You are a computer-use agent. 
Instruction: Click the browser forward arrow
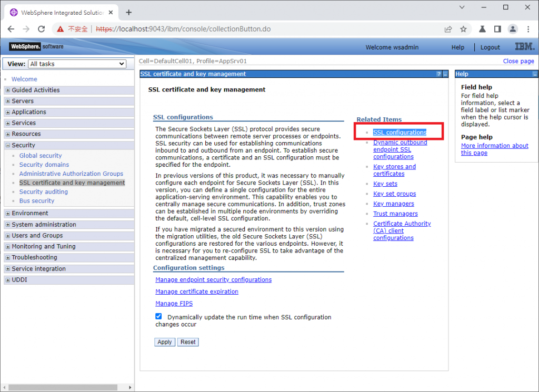pyautogui.click(x=26, y=29)
